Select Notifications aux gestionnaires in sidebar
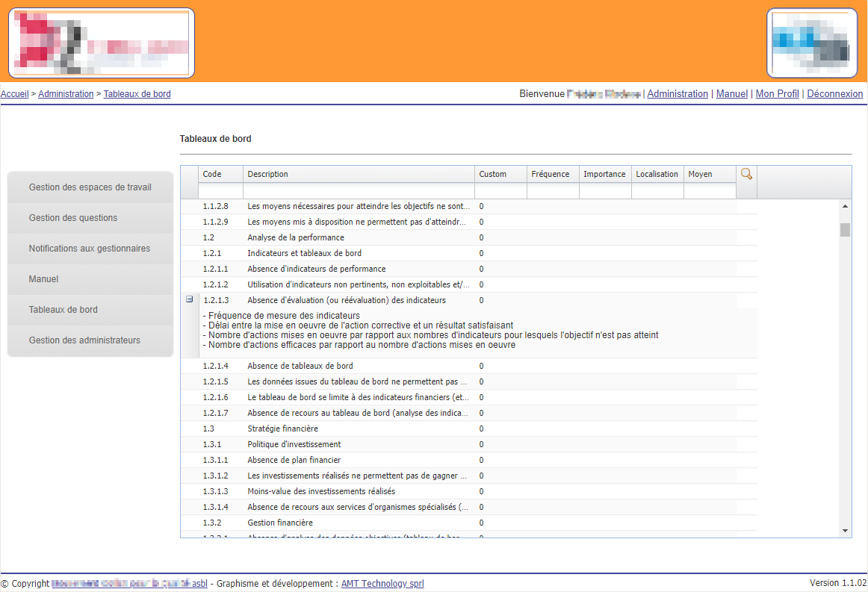 tap(90, 249)
